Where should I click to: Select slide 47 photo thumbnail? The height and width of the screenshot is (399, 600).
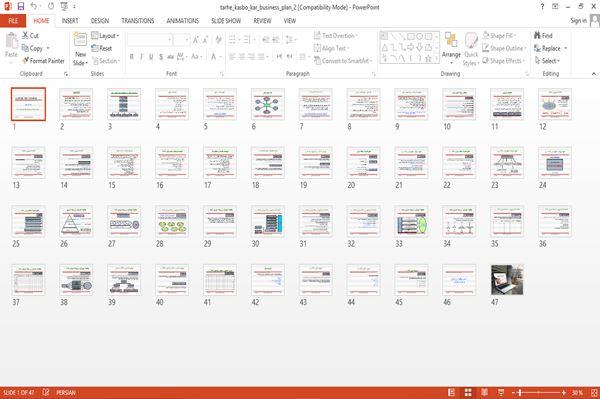[507, 280]
